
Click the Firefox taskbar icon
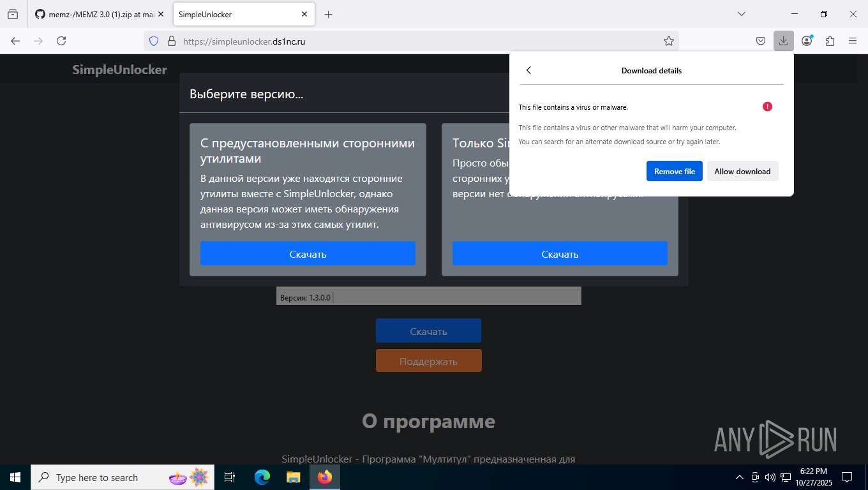pyautogui.click(x=325, y=477)
